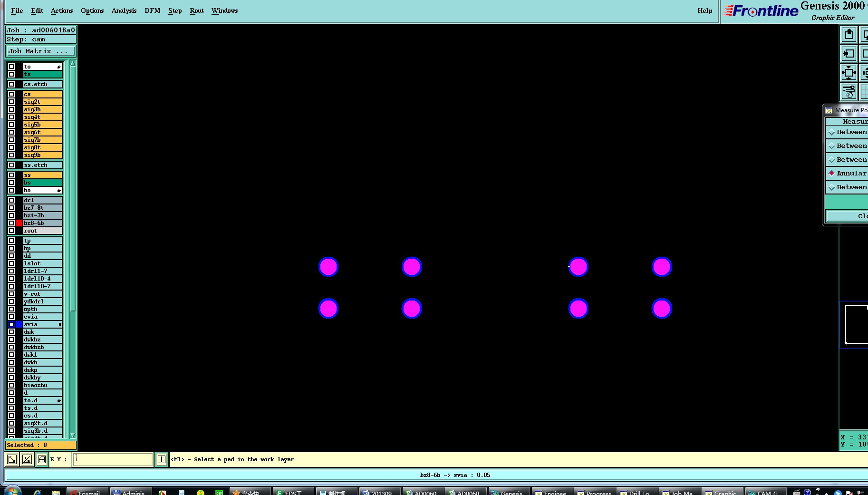Select the ydkdrl layer row

pos(43,301)
